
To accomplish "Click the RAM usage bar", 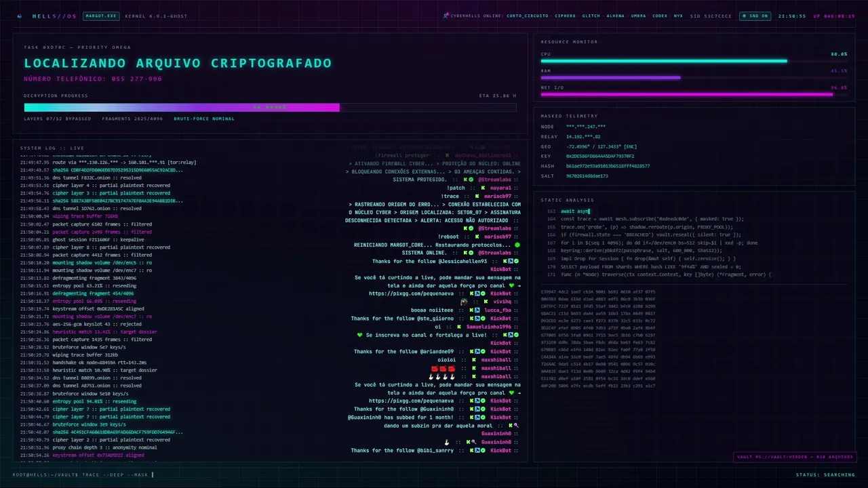I will (694, 78).
